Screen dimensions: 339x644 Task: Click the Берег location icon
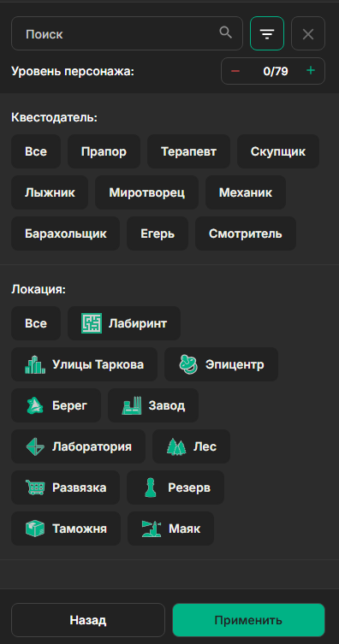coord(35,405)
